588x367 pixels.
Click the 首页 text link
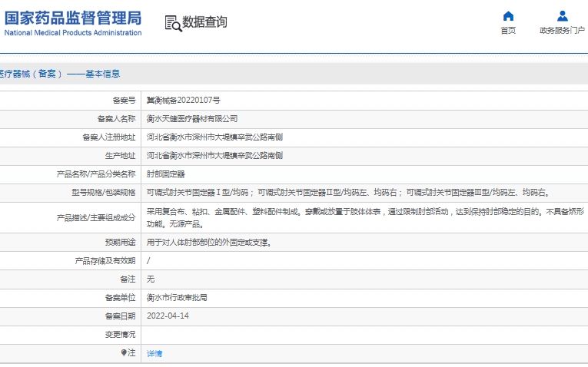(x=508, y=31)
